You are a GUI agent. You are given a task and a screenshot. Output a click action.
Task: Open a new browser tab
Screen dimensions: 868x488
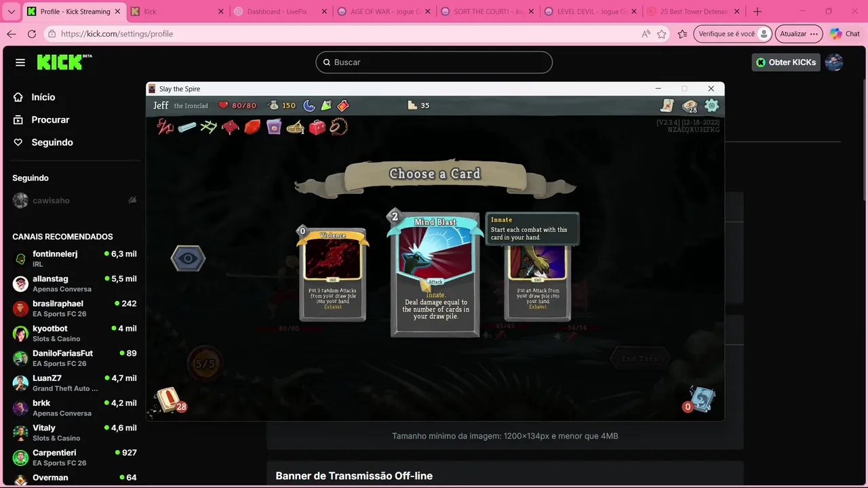(757, 12)
